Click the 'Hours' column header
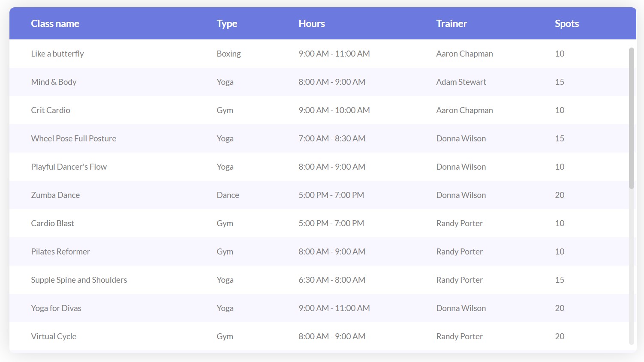Screen dimensions: 644x362 tap(312, 24)
